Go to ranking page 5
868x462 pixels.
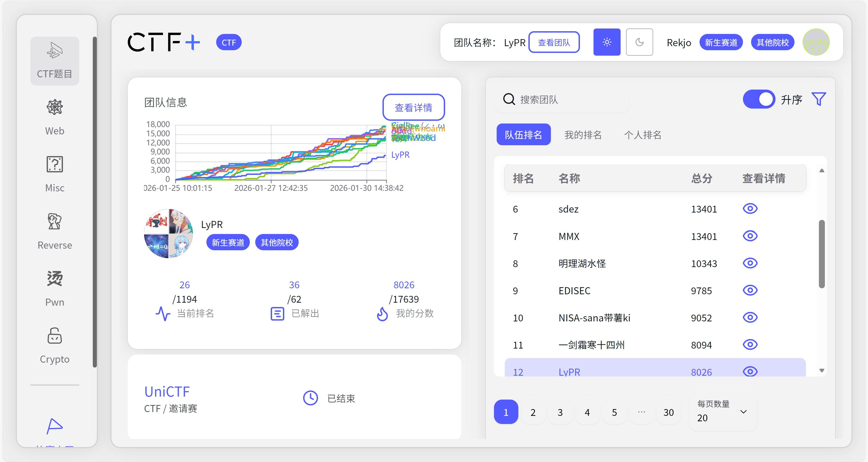click(x=615, y=412)
